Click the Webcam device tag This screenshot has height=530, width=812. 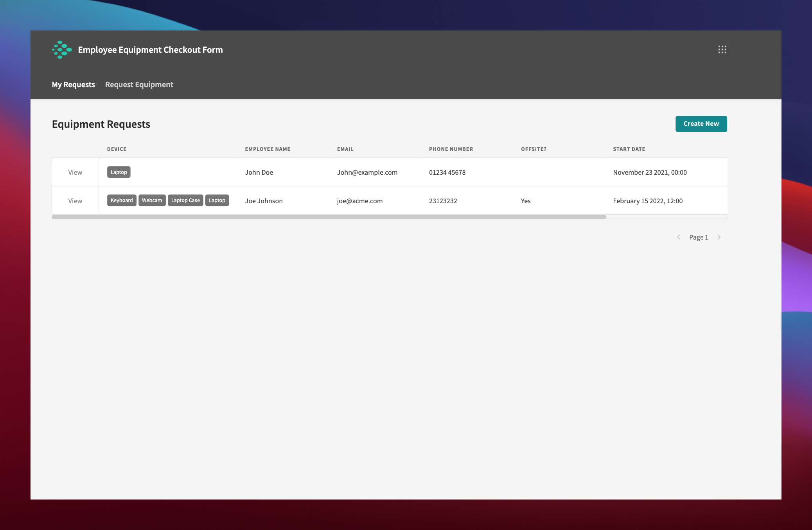[x=152, y=200]
